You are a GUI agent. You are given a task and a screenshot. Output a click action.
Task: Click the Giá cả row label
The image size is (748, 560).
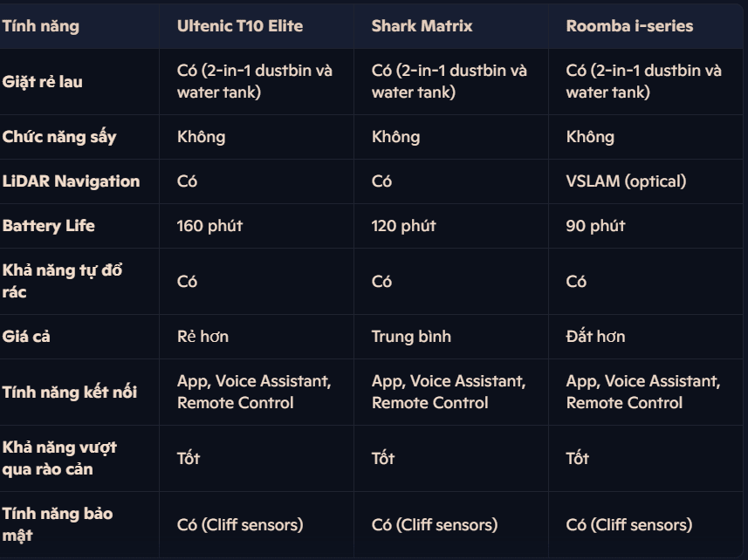(x=26, y=337)
